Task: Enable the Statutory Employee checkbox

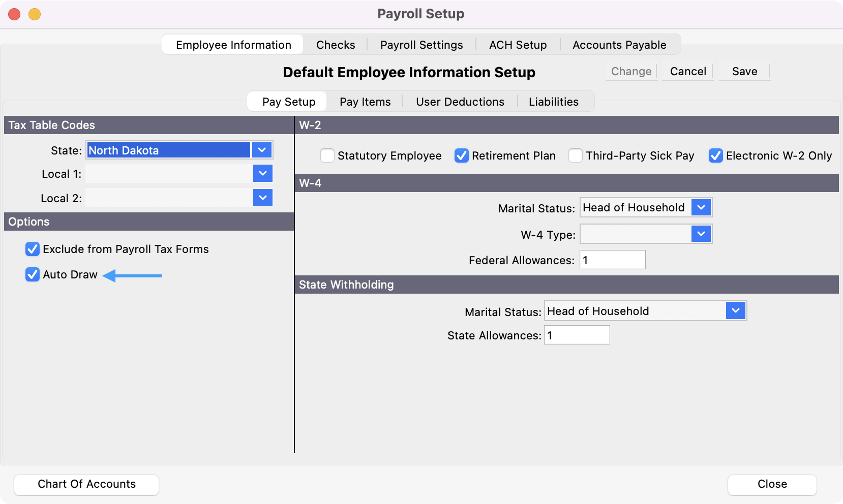Action: pos(327,155)
